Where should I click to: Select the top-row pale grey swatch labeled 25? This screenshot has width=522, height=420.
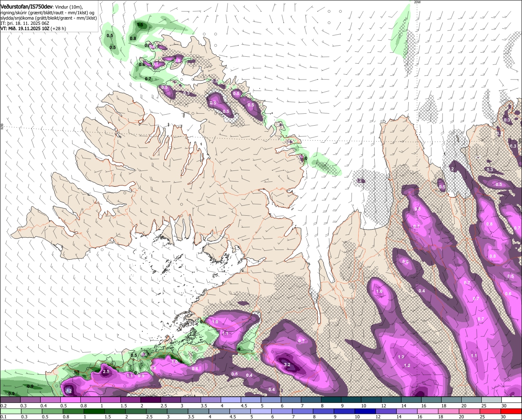(x=492, y=400)
